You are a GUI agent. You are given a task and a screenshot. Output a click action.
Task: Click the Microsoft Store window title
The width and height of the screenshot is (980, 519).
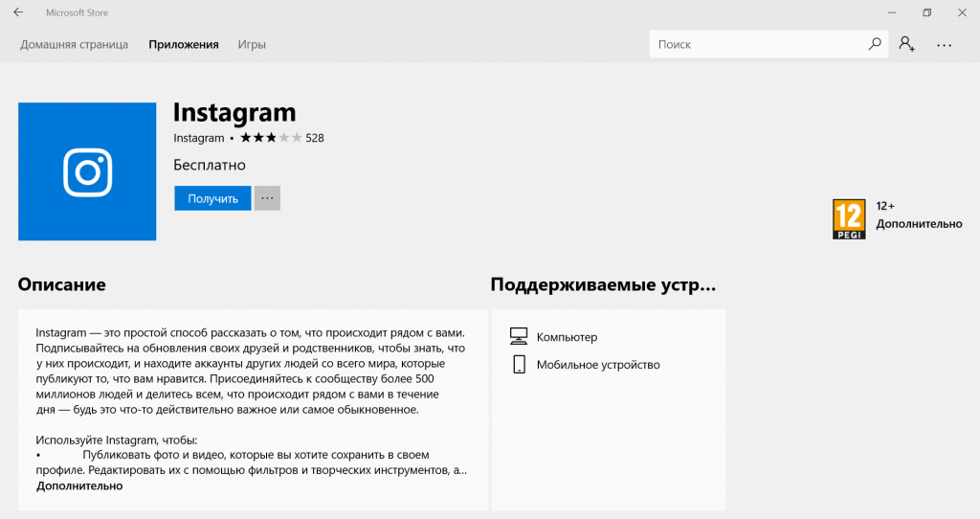click(77, 12)
